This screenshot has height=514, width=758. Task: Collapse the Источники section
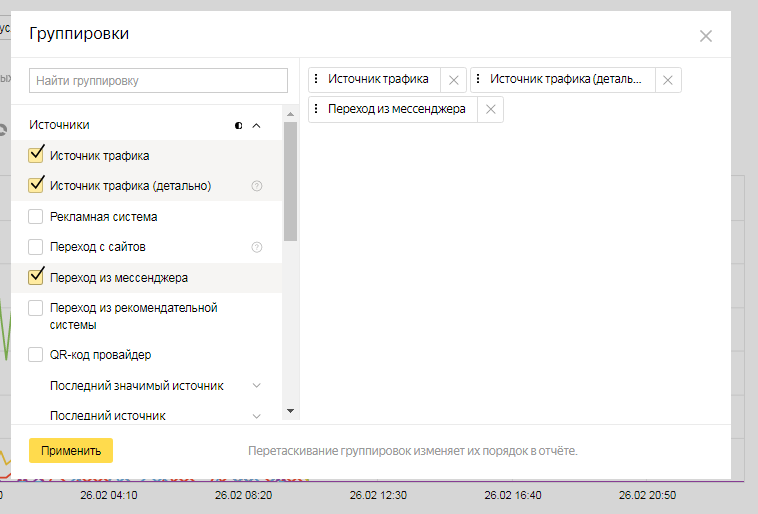coord(256,126)
